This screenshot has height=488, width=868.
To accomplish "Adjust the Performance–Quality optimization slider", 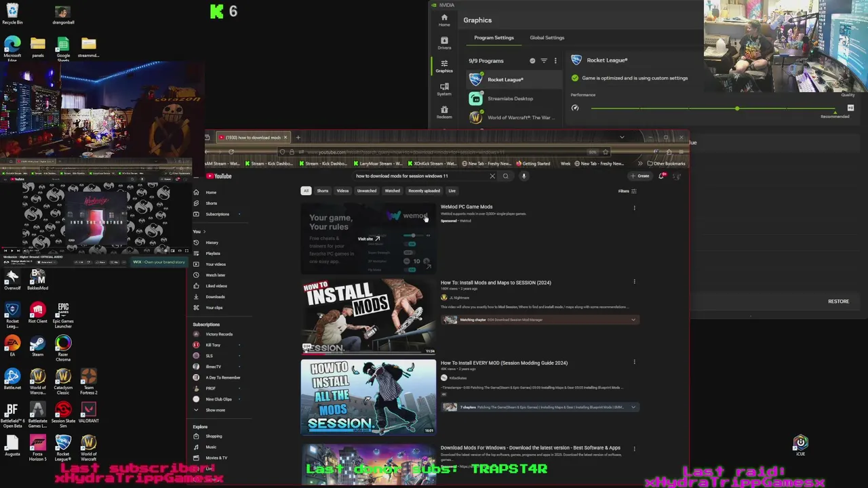I will pos(736,108).
